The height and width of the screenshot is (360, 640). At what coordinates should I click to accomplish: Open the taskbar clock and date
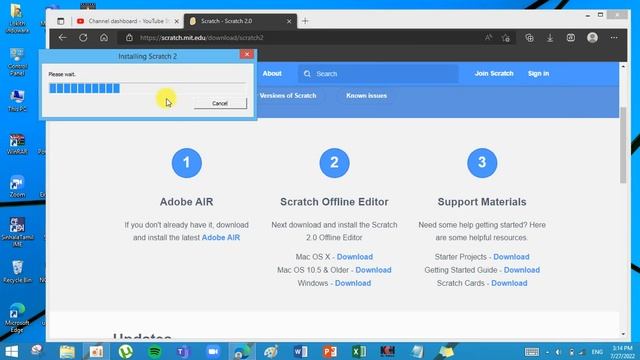point(622,352)
